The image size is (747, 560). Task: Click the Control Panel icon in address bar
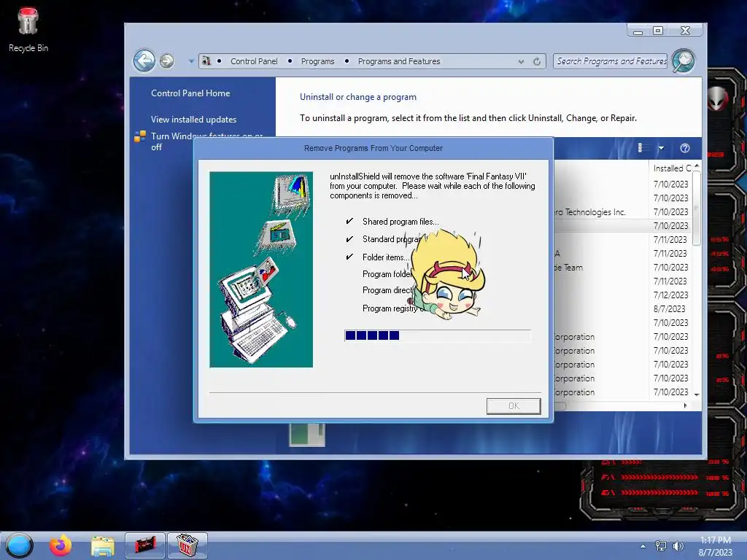pos(206,61)
